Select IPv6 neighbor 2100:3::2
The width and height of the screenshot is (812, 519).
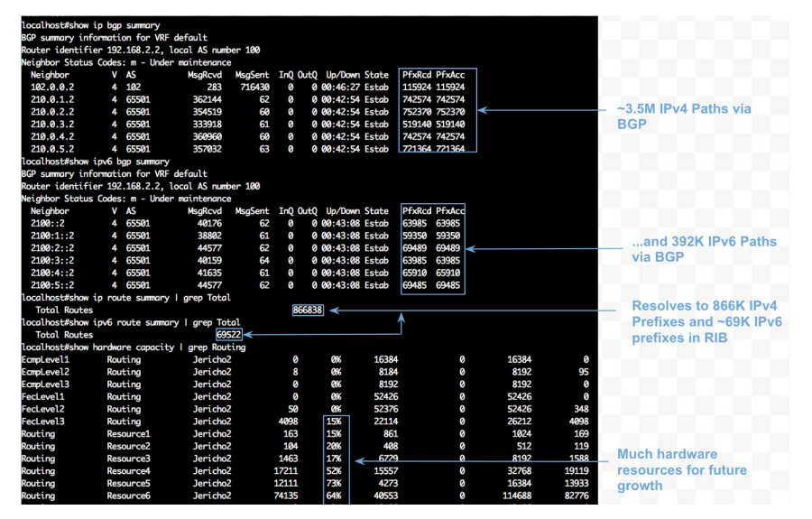(52, 261)
